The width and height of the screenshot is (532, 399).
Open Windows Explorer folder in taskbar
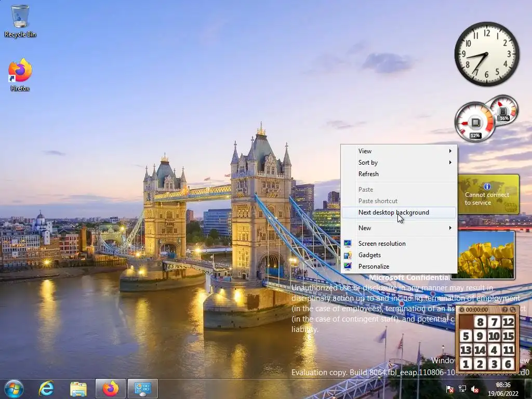(x=78, y=389)
